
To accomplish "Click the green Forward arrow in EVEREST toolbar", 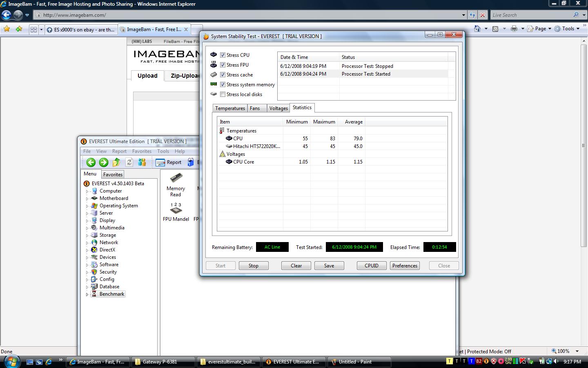I will (x=104, y=162).
